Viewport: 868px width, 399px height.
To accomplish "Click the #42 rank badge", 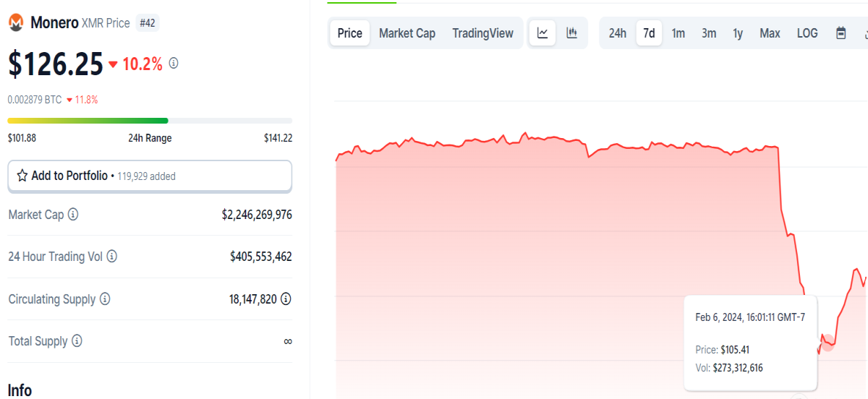I will (x=148, y=23).
